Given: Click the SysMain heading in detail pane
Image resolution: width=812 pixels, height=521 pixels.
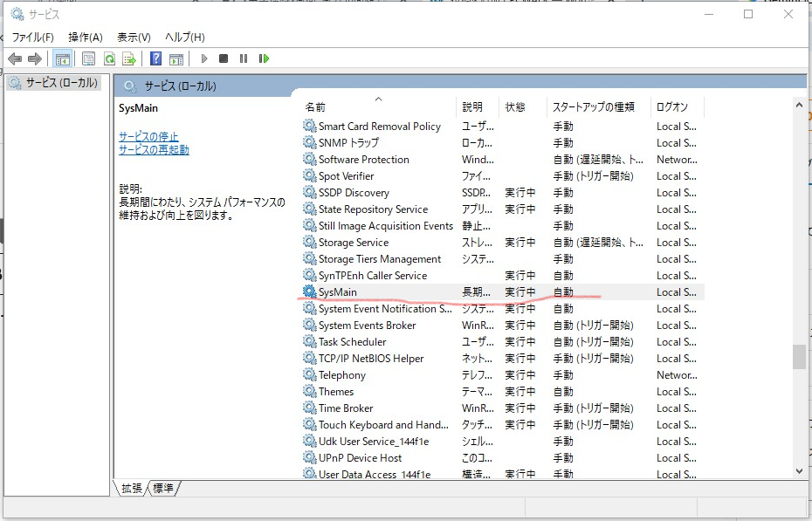Looking at the screenshot, I should [138, 108].
